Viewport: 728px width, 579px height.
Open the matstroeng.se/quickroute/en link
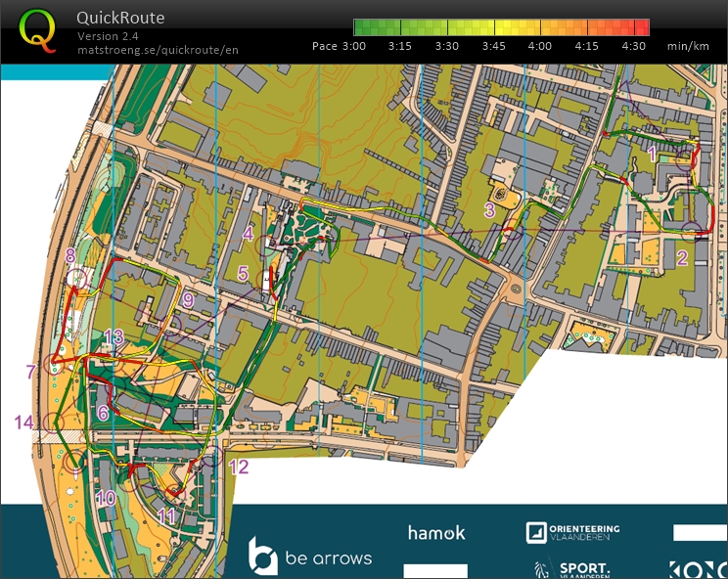pos(157,50)
